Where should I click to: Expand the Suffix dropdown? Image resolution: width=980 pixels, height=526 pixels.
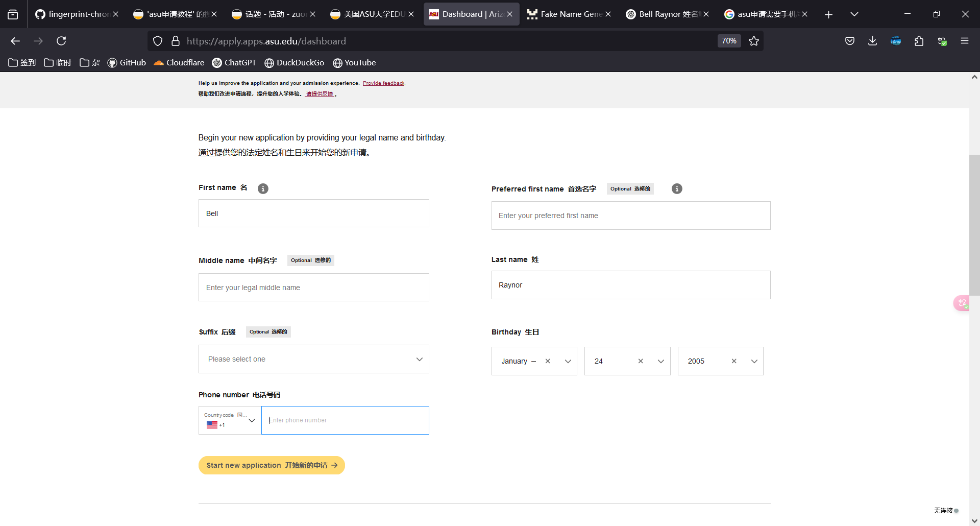point(314,359)
